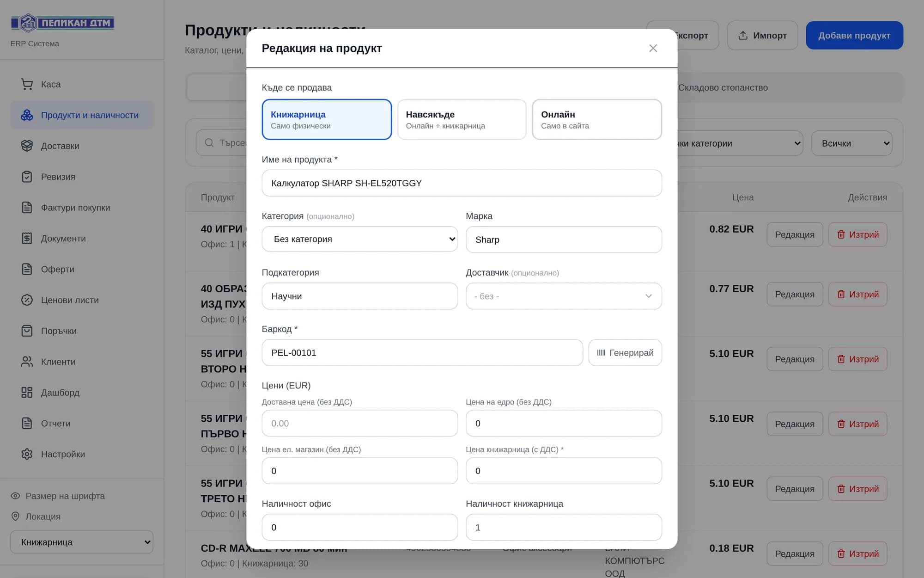Click the Дашборд grid icon

click(27, 393)
